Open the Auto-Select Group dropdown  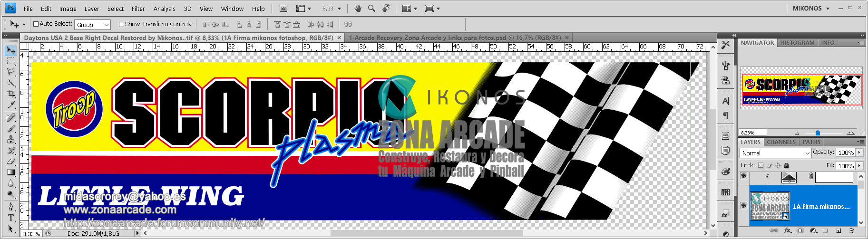tap(92, 25)
